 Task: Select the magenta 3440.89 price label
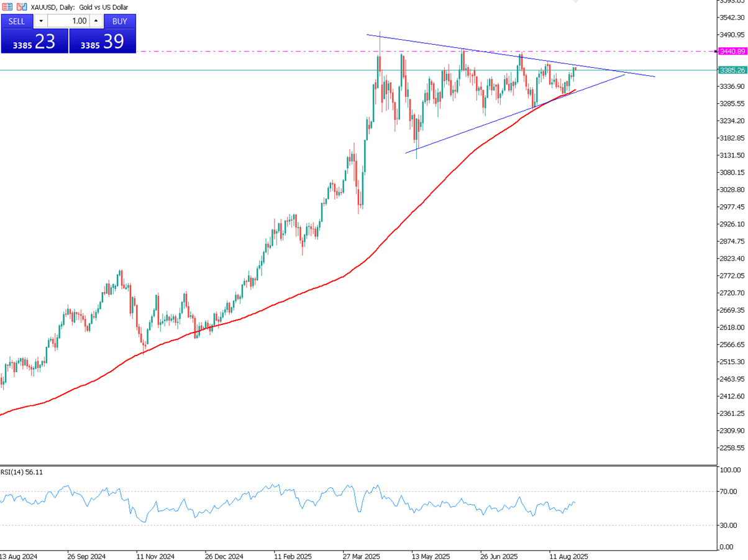[732, 52]
